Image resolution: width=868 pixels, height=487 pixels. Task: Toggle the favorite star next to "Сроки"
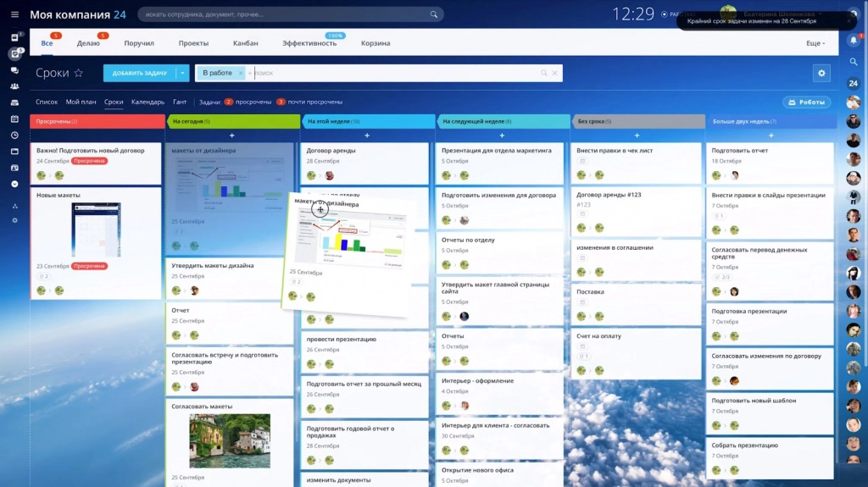pos(79,74)
